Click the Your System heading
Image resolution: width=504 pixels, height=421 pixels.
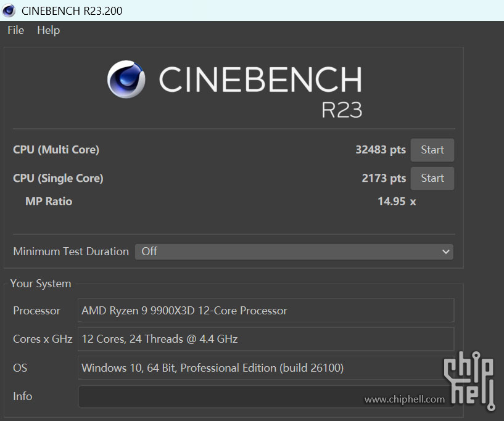(x=41, y=284)
